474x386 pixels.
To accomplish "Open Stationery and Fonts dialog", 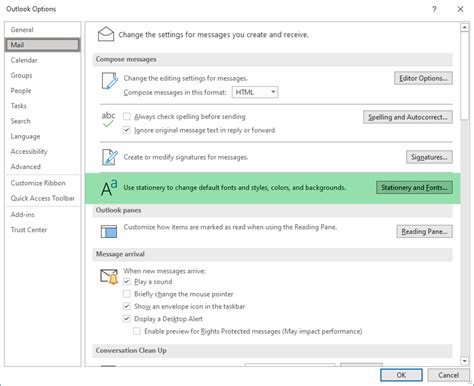I will (414, 187).
